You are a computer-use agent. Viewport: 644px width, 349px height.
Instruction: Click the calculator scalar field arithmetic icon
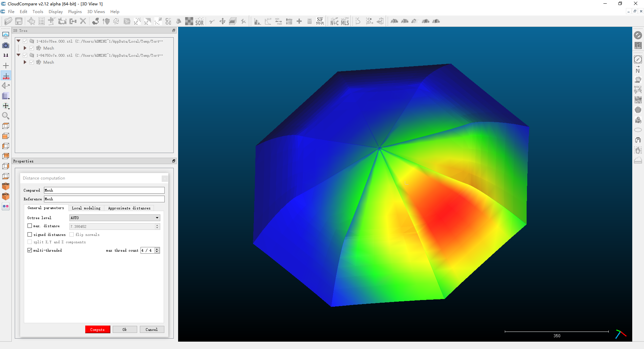(310, 21)
